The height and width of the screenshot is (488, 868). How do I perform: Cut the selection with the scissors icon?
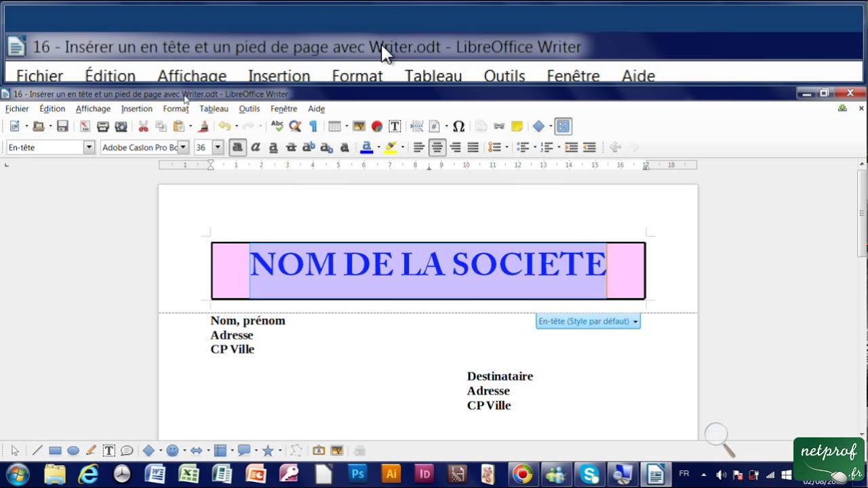pos(143,126)
